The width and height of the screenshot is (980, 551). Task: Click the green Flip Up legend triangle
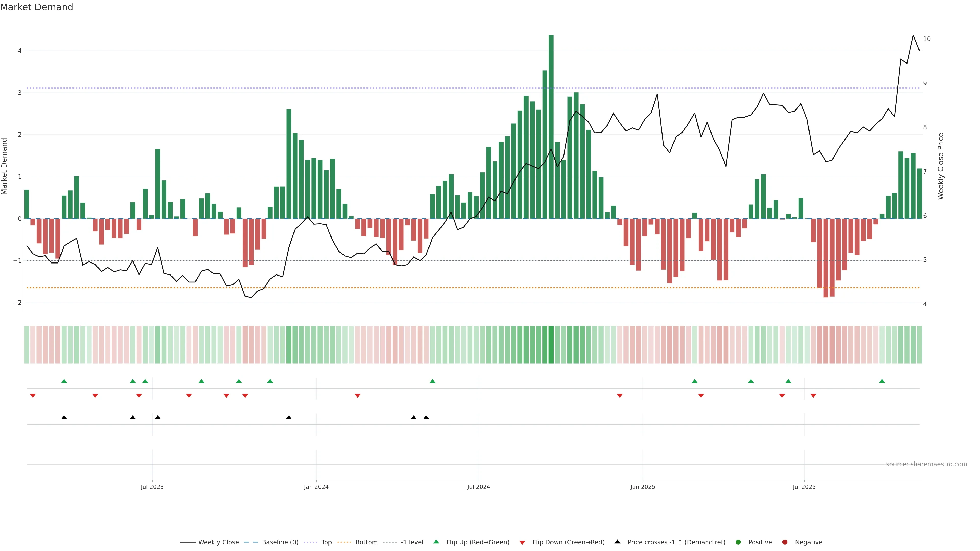tap(436, 542)
